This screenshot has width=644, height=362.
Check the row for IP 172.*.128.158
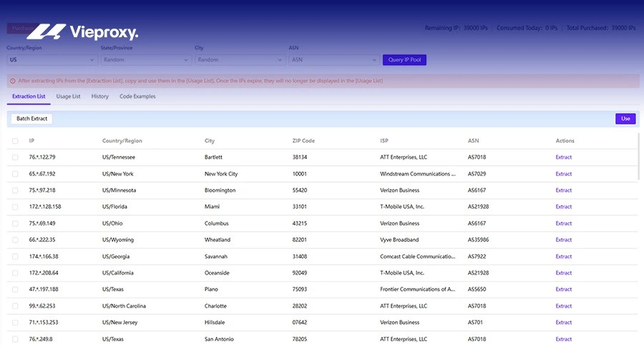tap(15, 207)
